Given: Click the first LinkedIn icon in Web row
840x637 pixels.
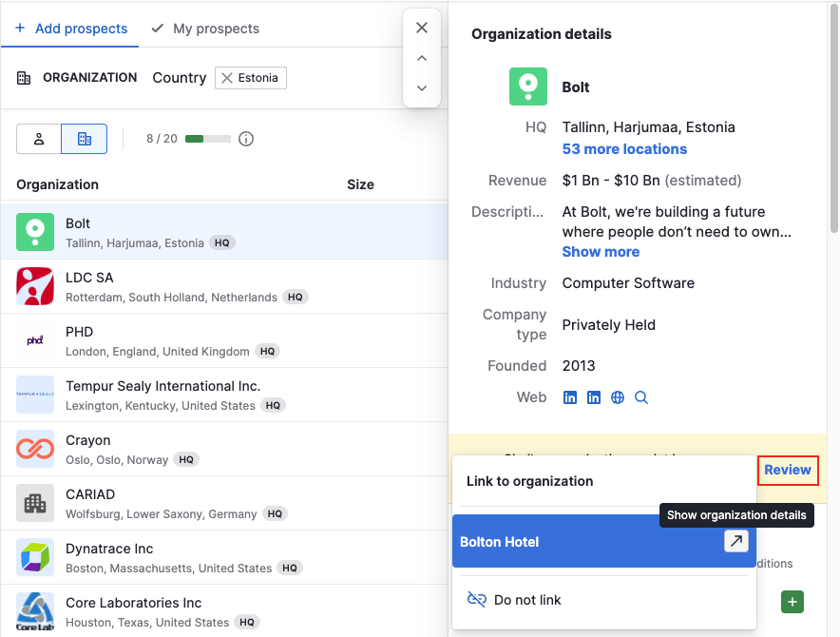Looking at the screenshot, I should [x=570, y=397].
